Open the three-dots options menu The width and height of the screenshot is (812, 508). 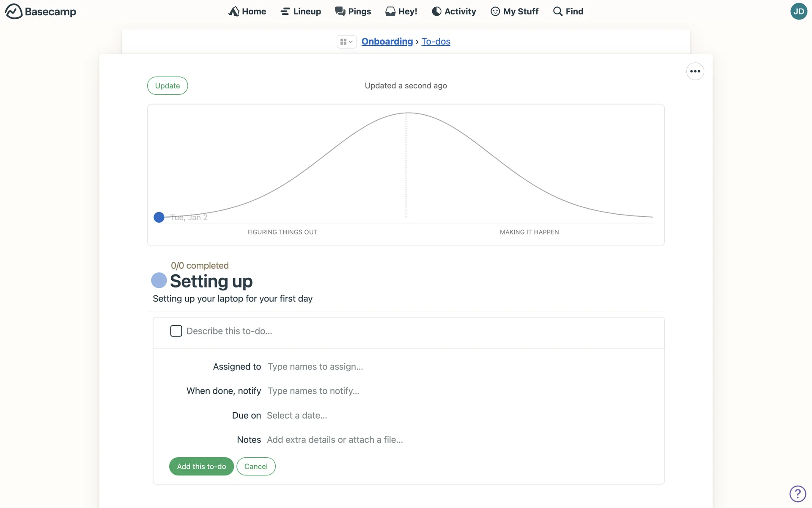695,71
